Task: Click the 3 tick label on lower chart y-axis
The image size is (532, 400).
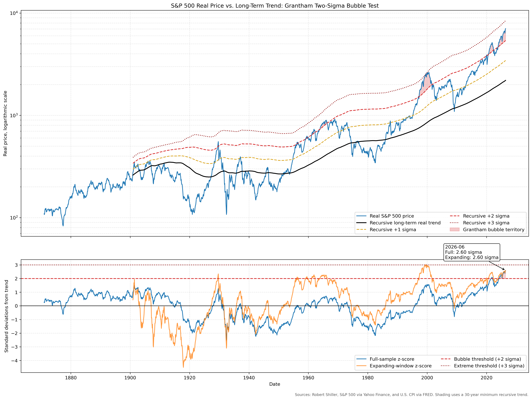Action: (x=16, y=265)
